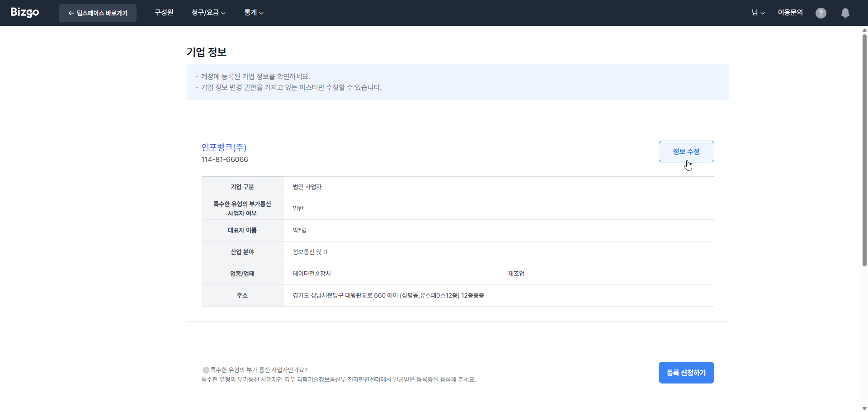The width and height of the screenshot is (868, 412).
Task: Open the notifications bell
Action: click(845, 13)
